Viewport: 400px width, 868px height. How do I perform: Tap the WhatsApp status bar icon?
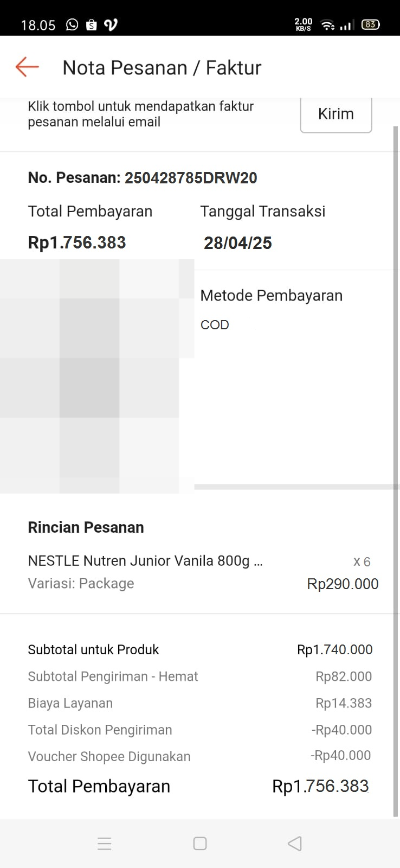[72, 25]
